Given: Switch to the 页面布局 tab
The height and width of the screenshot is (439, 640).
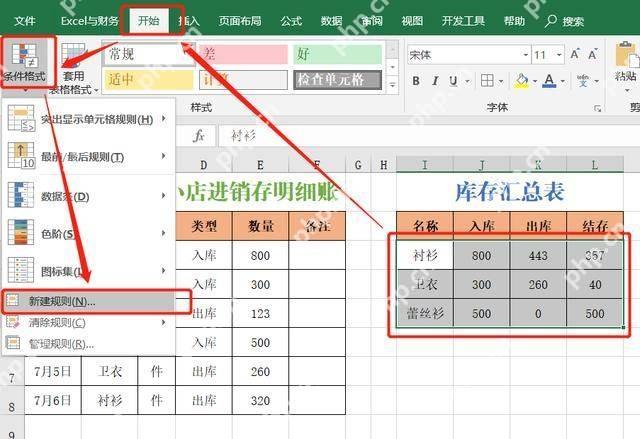Looking at the screenshot, I should (x=240, y=21).
